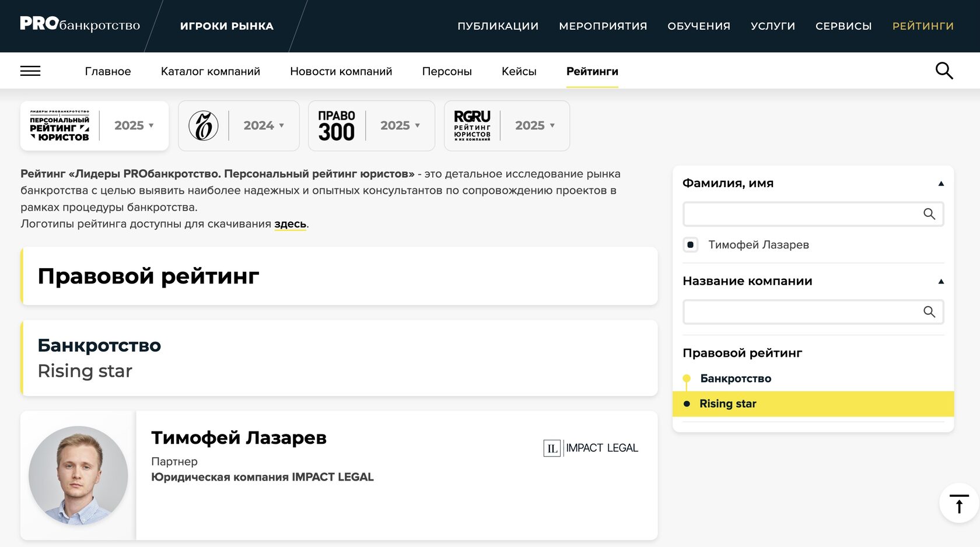Open the Публикации menu
Image resolution: width=980 pixels, height=547 pixels.
498,26
